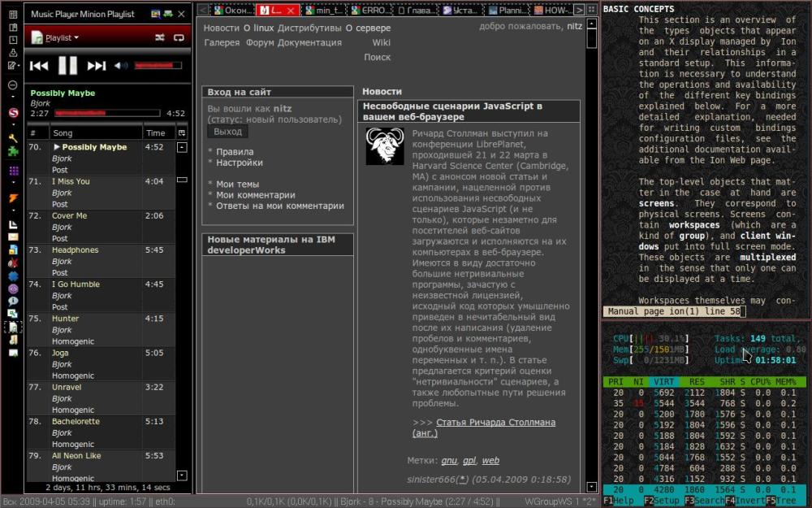812x508 pixels.
Task: Open the 'Статья Ричарда Столлмана' link
Action: [495, 423]
